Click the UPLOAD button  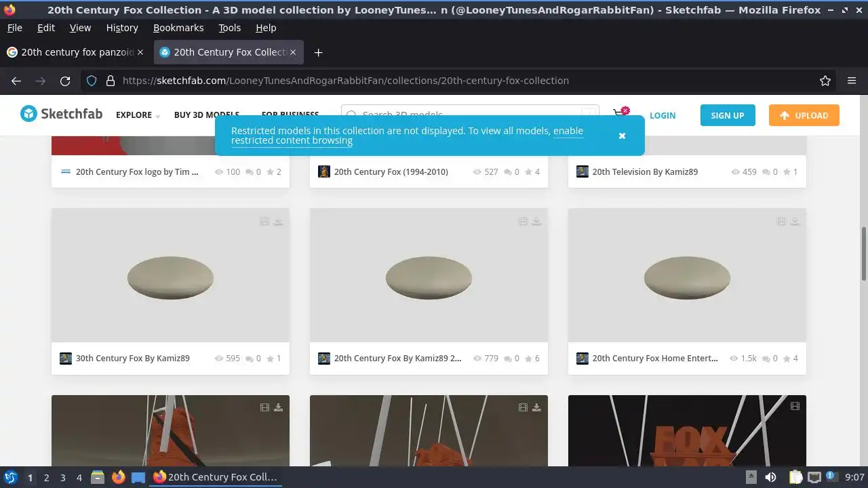click(x=804, y=115)
